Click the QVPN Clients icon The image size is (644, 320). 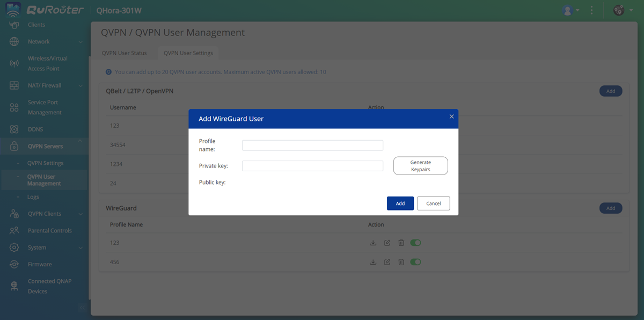(14, 214)
